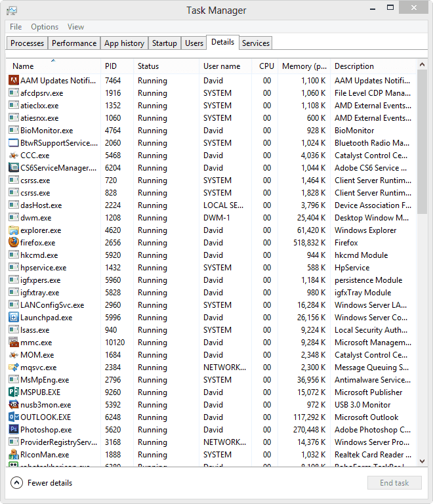Click the hpservice.exe process icon
The width and height of the screenshot is (433, 504).
coord(14,268)
